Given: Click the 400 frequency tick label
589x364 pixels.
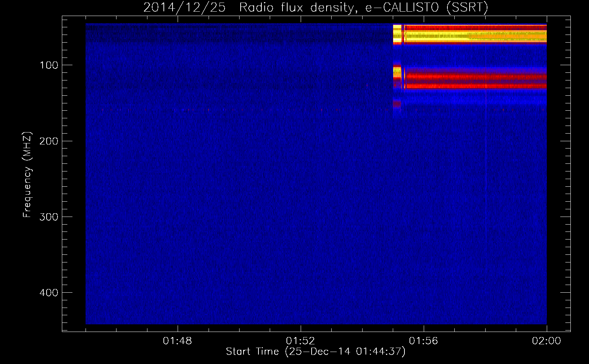Looking at the screenshot, I should (49, 292).
